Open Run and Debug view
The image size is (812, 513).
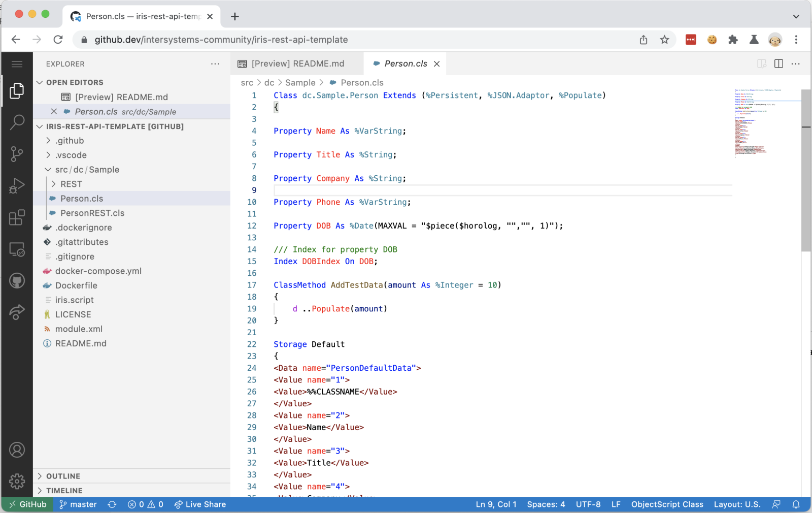[17, 186]
